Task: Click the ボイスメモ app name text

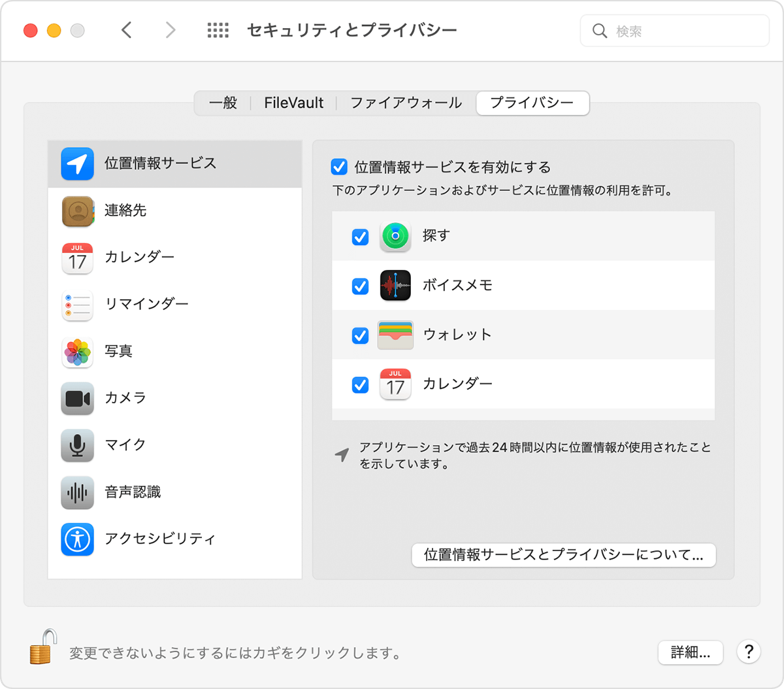Action: 457,285
